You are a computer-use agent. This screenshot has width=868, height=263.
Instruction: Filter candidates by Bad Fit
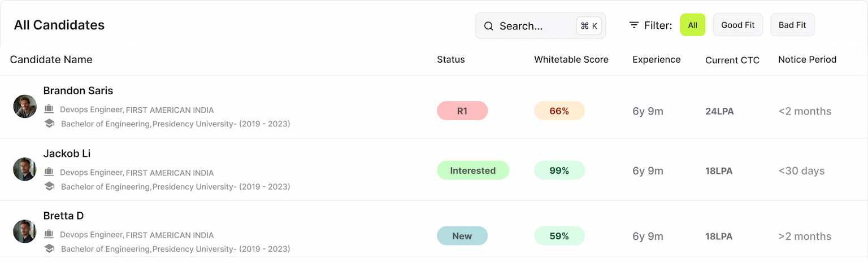(x=792, y=25)
